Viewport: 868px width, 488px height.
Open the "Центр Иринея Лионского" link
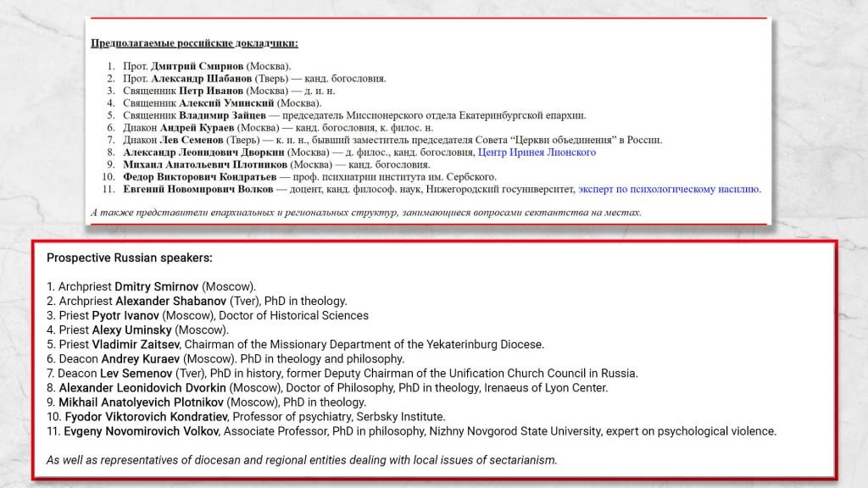click(537, 152)
